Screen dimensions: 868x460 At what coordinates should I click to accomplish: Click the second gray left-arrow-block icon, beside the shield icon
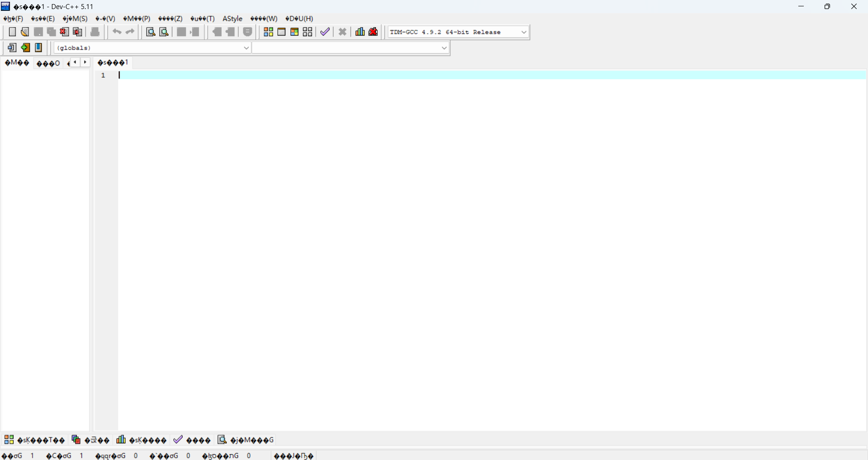click(x=231, y=32)
